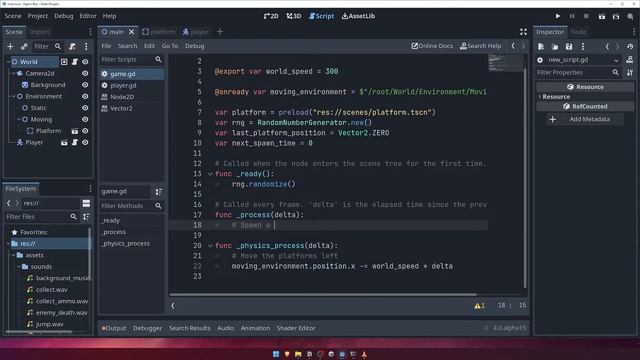The height and width of the screenshot is (360, 640).
Task: Open Scene dock extra options menu
Action: [x=86, y=47]
